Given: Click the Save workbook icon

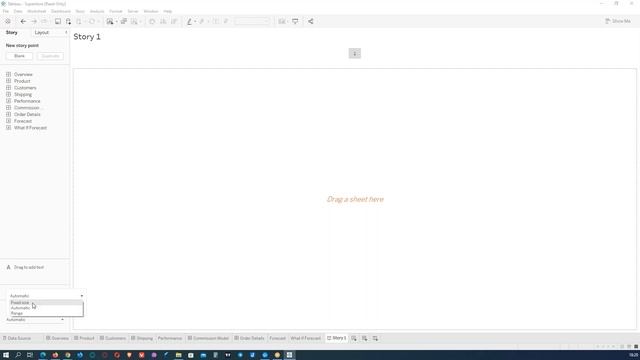Looking at the screenshot, I should click(x=58, y=21).
